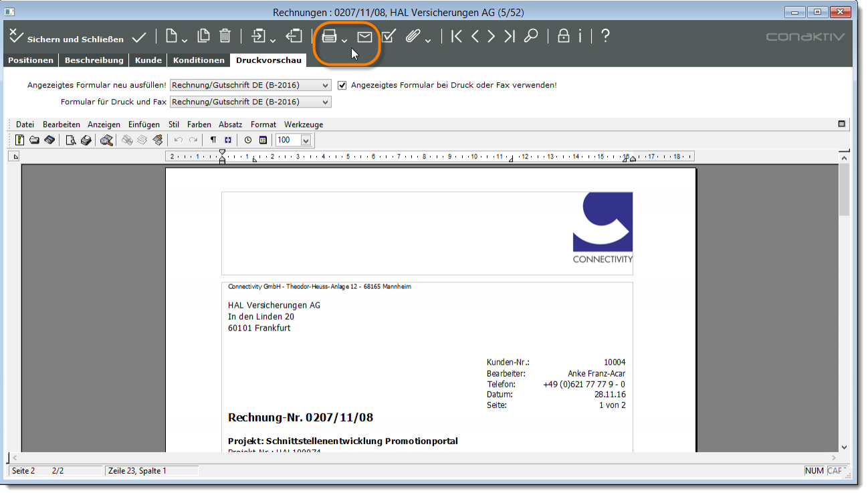868x495 pixels.
Task: Delete record with trash can icon
Action: [225, 36]
